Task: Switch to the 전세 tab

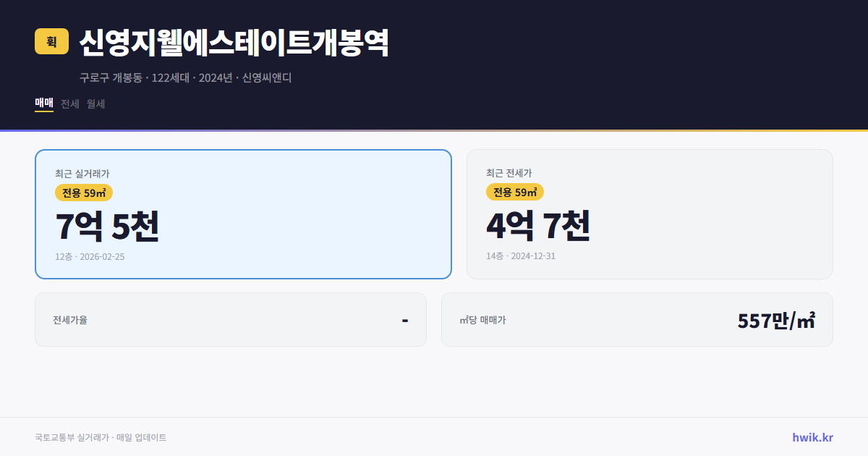Action: [69, 104]
